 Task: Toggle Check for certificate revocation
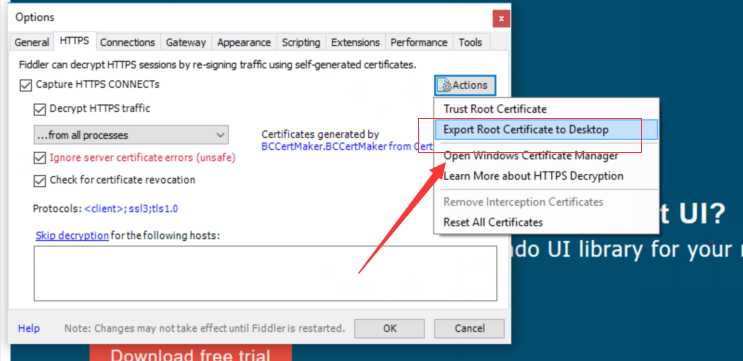click(39, 180)
